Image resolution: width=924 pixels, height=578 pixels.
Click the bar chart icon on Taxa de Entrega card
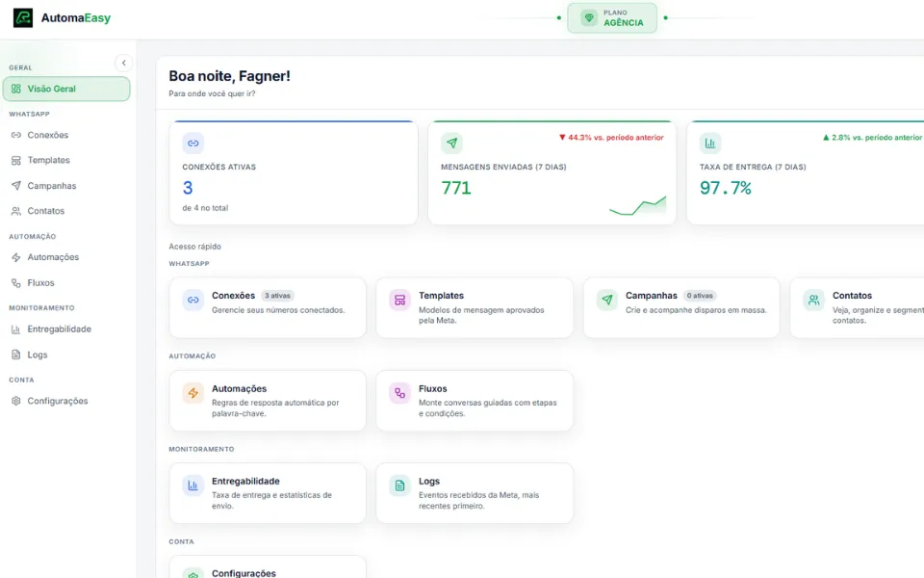click(x=710, y=144)
